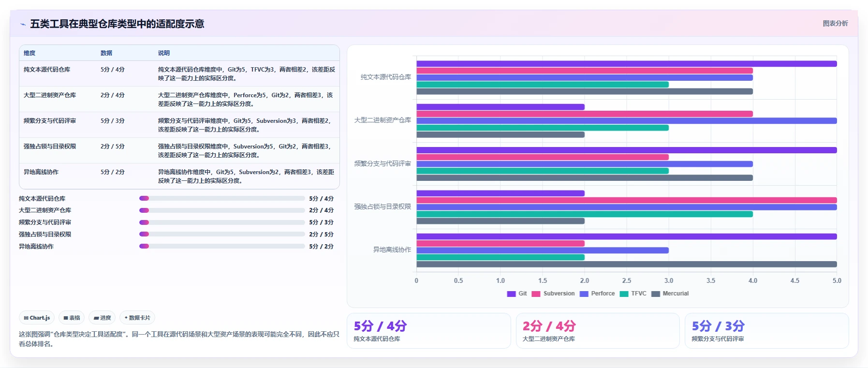Click the 维度 column header
The height and width of the screenshot is (368, 868).
(x=29, y=53)
